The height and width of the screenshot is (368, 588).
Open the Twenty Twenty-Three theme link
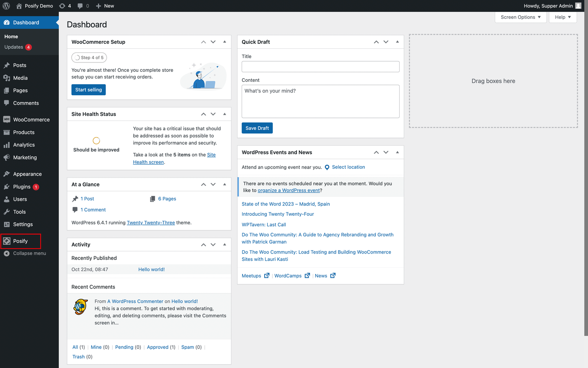tap(151, 223)
